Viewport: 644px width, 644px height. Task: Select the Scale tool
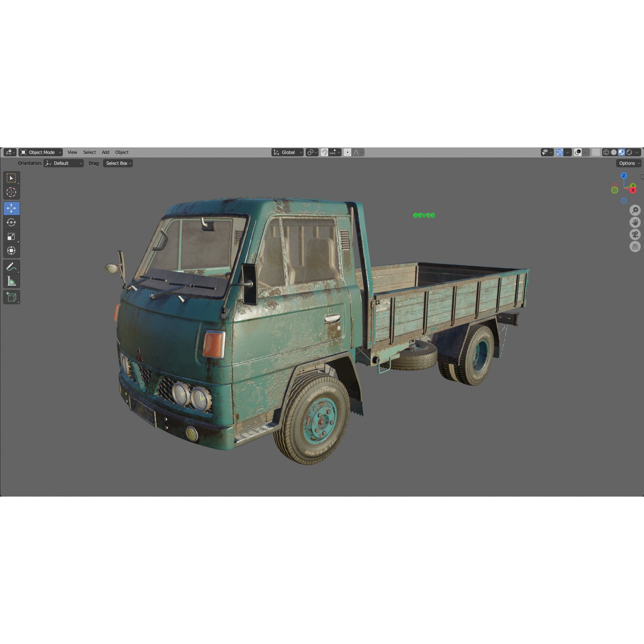click(x=11, y=236)
